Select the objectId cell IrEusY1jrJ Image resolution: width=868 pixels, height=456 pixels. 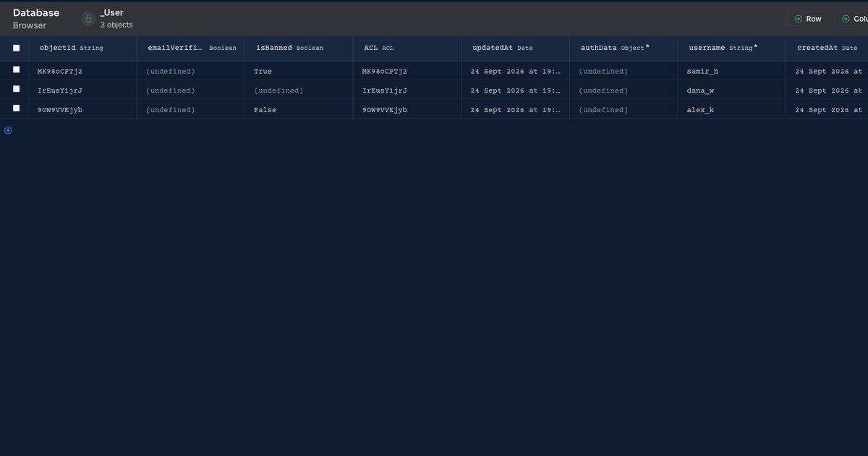tap(82, 90)
